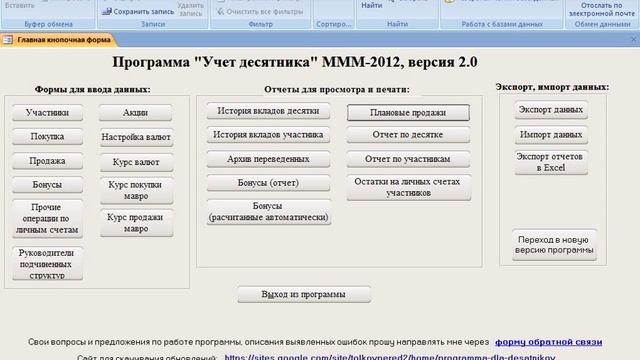Open Отчет по участникам
The width and height of the screenshot is (640, 360).
tap(408, 159)
